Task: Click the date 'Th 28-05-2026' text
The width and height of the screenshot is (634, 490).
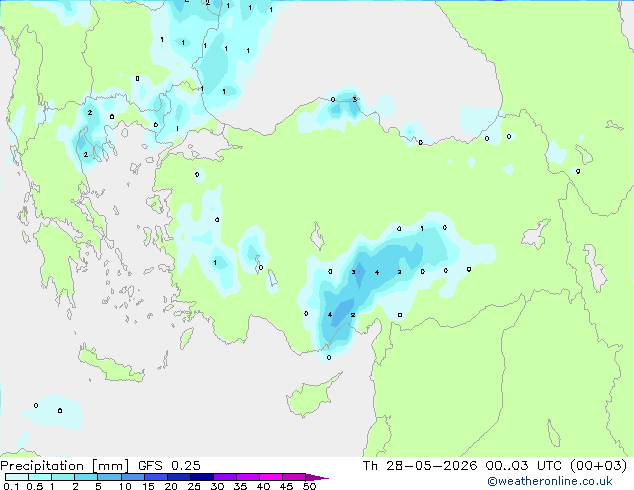Action: point(420,466)
